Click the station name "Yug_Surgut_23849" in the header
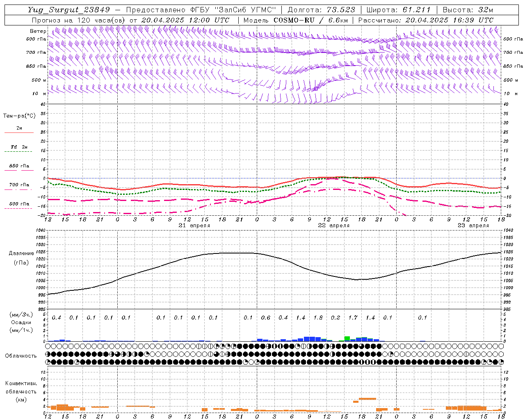The width and height of the screenshot is (525, 420). click(69, 10)
